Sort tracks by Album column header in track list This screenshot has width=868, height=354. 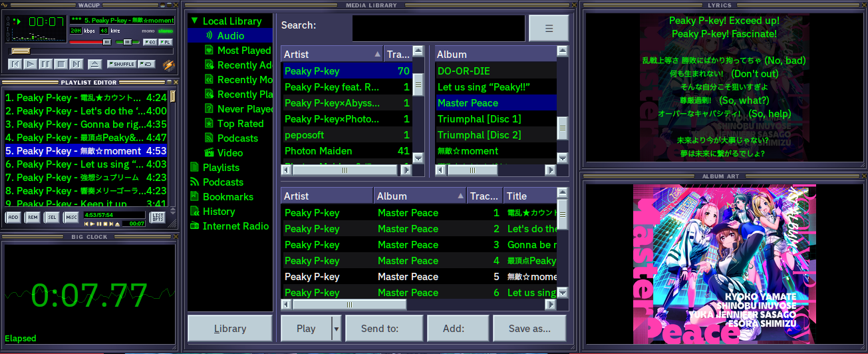[420, 196]
